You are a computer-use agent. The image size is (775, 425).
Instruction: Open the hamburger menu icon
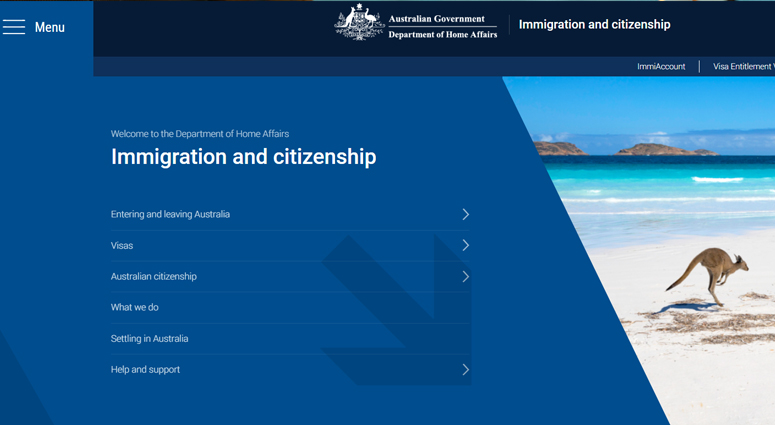point(14,27)
